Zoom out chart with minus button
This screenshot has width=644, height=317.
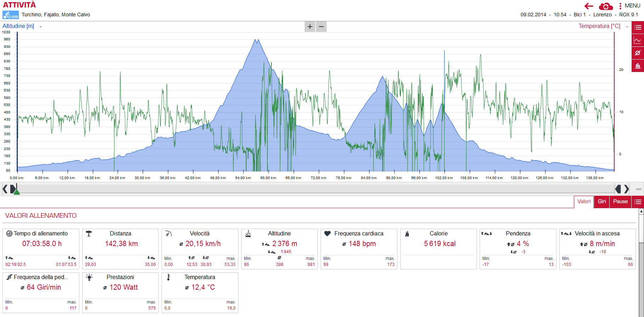(321, 27)
